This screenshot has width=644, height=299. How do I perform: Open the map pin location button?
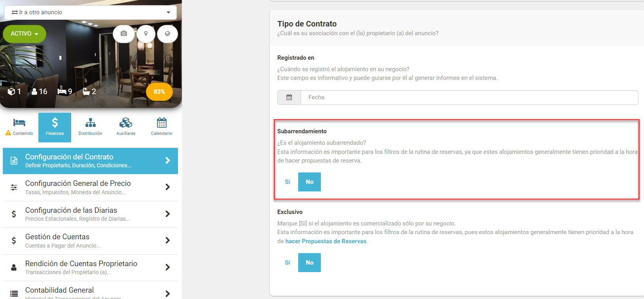146,34
